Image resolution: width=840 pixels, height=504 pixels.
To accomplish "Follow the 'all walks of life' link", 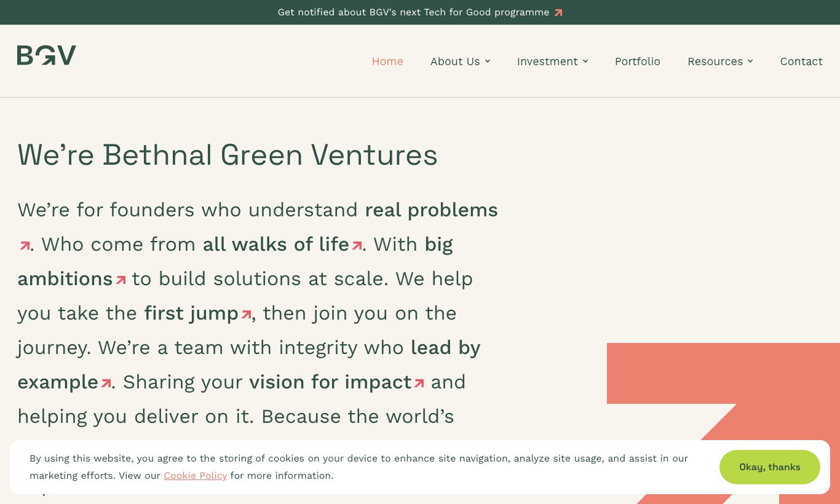I will [276, 245].
